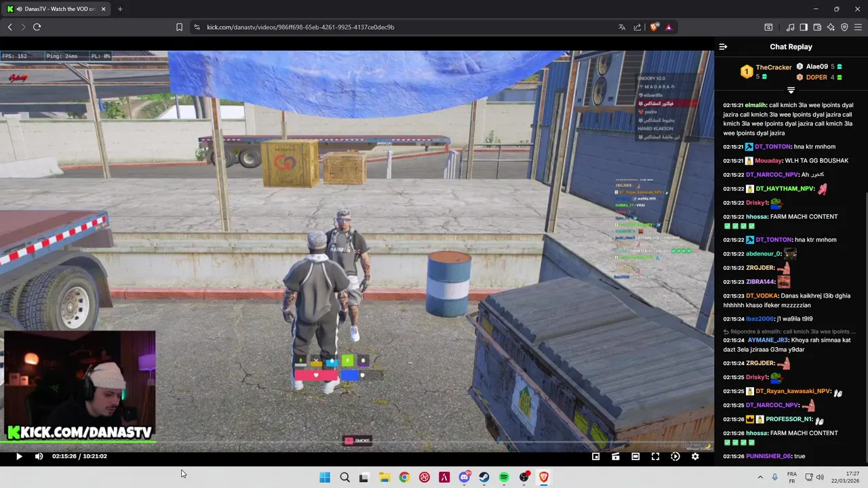Click username PUNNISHER_06 in chat
868x488 pixels.
[x=768, y=456]
